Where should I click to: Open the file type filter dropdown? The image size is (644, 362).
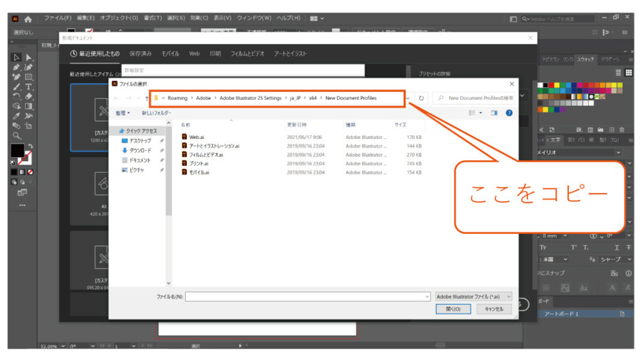474,297
